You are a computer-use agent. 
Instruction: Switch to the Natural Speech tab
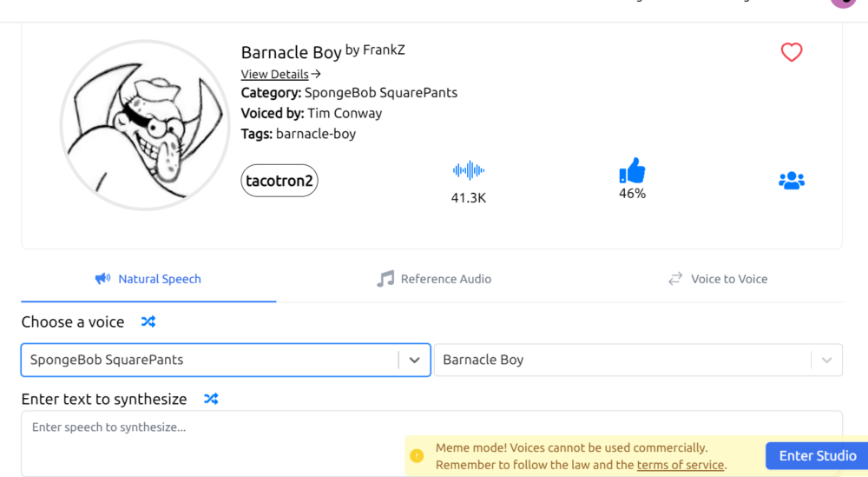[148, 279]
